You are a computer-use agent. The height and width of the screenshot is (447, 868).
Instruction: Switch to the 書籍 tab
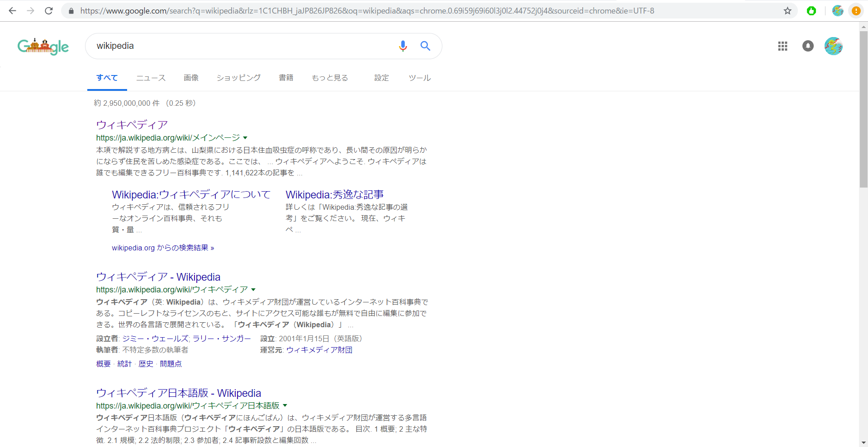coord(286,78)
